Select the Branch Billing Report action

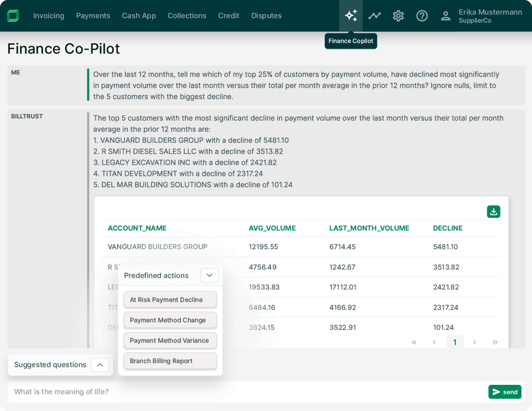(x=170, y=361)
